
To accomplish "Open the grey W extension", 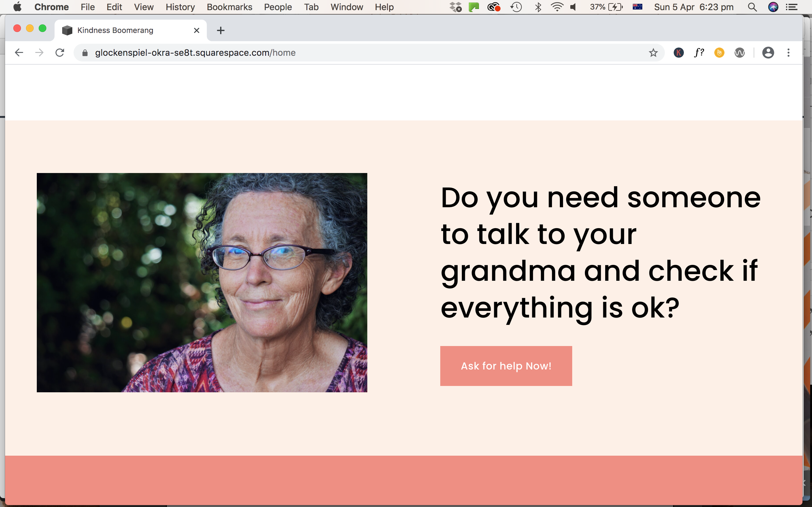I will (x=740, y=52).
